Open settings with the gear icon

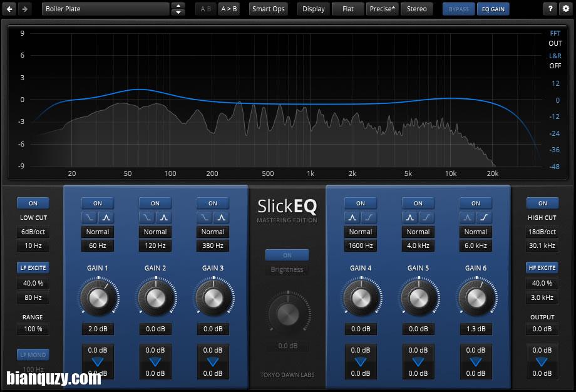[566, 9]
